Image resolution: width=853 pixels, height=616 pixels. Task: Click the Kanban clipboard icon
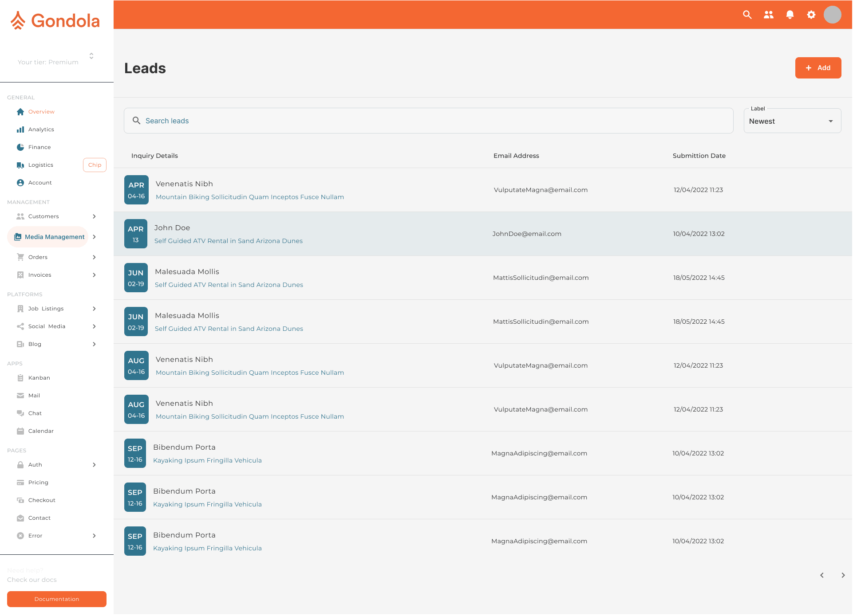click(x=20, y=378)
